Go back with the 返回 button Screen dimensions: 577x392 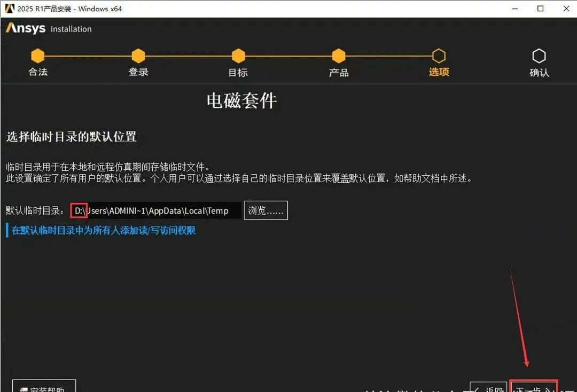488,388
